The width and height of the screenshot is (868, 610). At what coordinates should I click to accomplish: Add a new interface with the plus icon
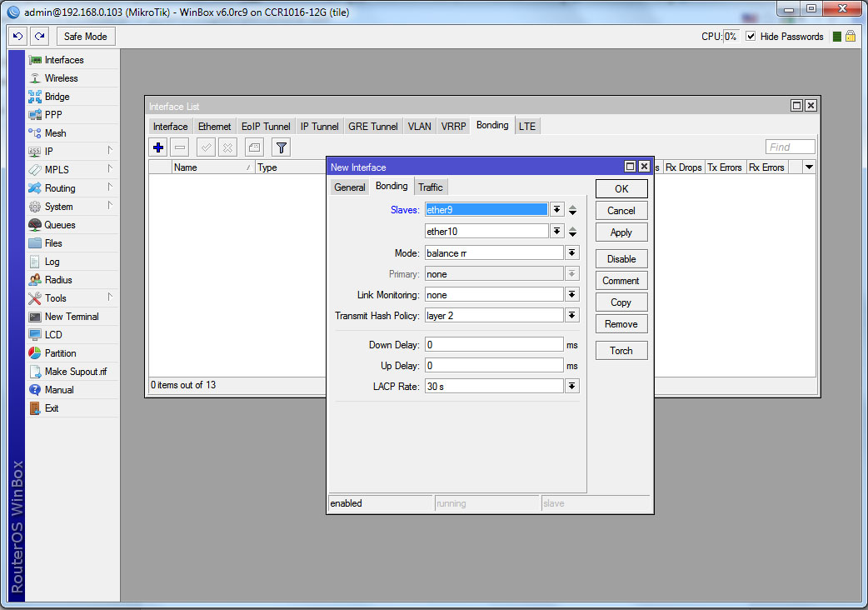pyautogui.click(x=157, y=147)
